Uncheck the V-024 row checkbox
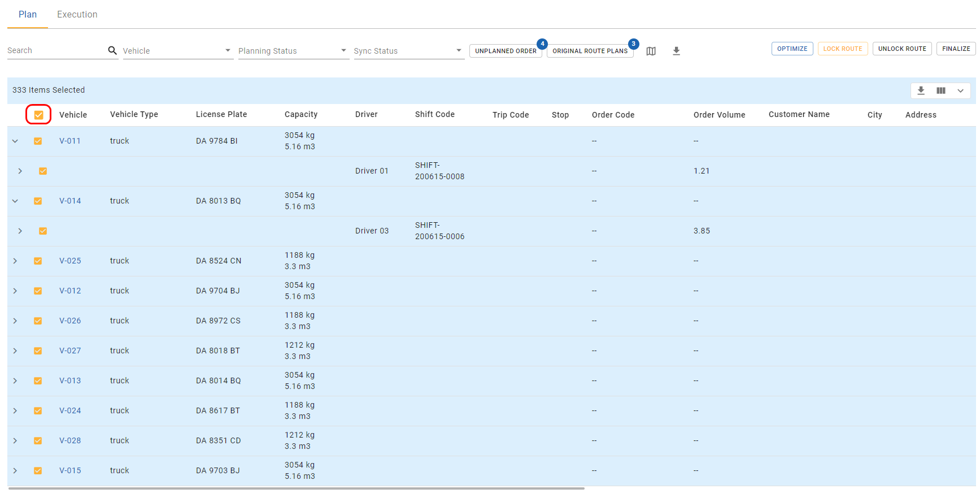Viewport: 980px width, 493px height. pos(38,410)
